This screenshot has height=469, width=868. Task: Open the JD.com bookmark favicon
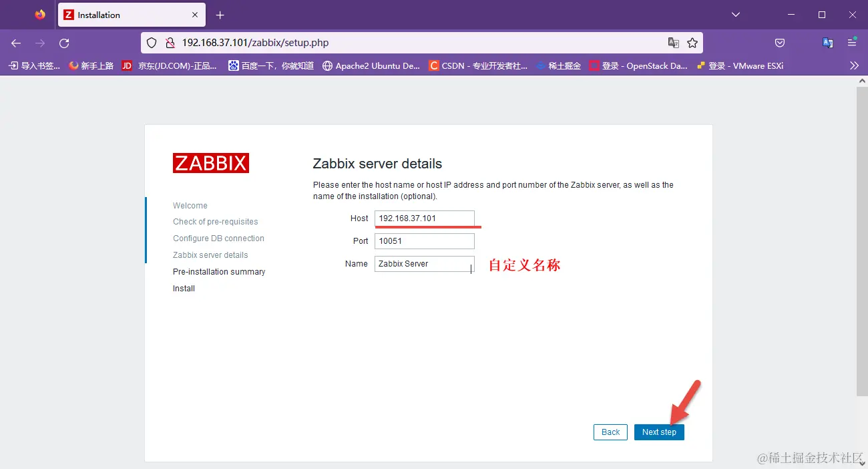tap(126, 65)
